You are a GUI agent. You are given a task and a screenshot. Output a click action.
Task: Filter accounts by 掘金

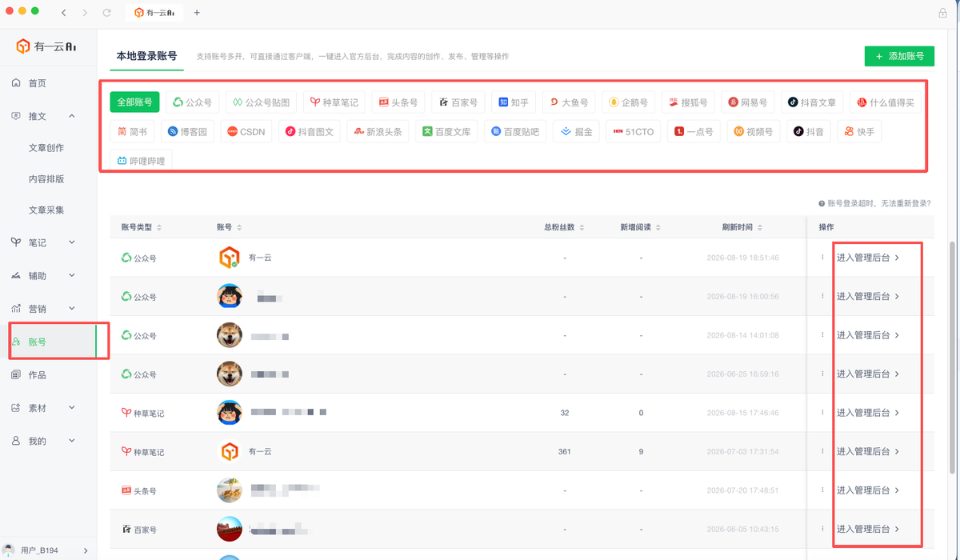coord(576,132)
